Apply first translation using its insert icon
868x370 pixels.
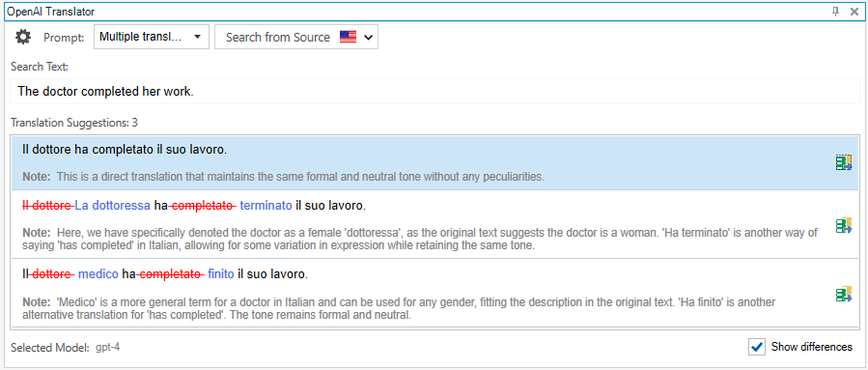point(844,162)
